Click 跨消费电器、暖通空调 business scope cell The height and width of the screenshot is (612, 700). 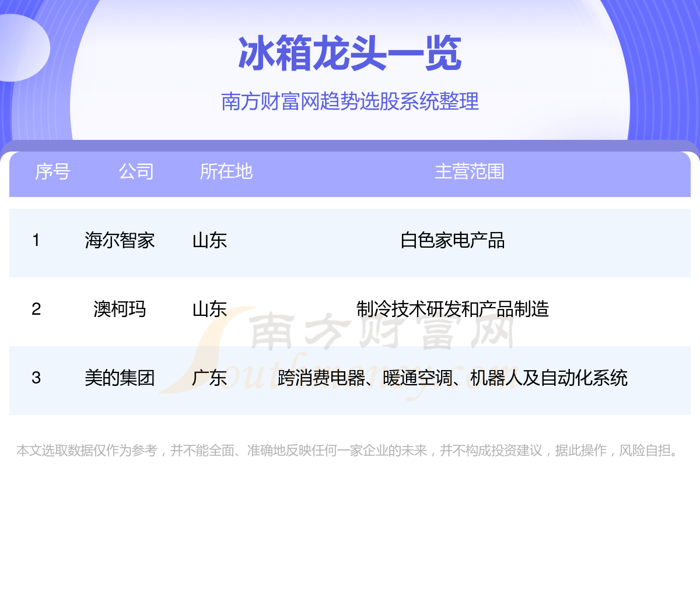[x=453, y=378]
